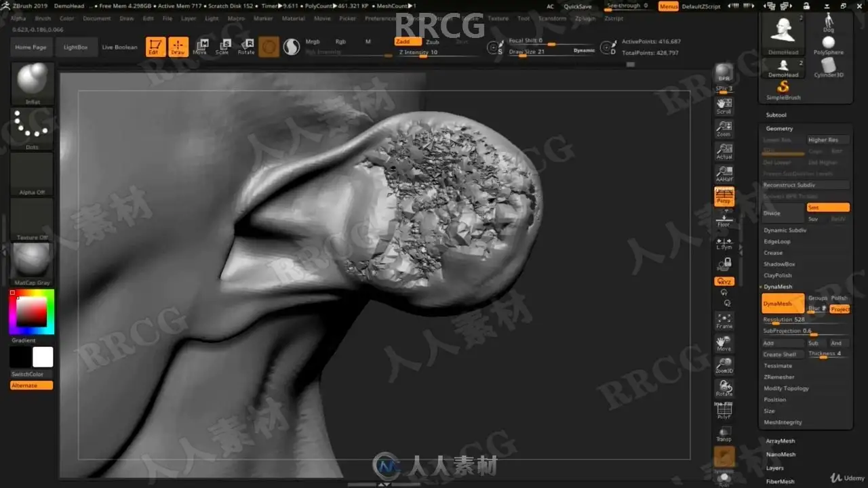Open the Material menu

[x=294, y=18]
